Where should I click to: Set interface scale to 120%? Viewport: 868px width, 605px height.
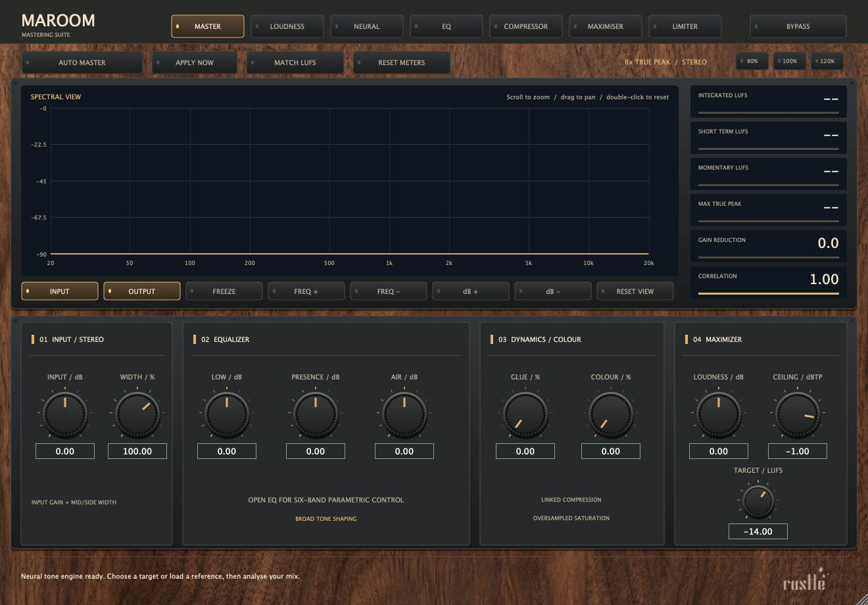[827, 61]
